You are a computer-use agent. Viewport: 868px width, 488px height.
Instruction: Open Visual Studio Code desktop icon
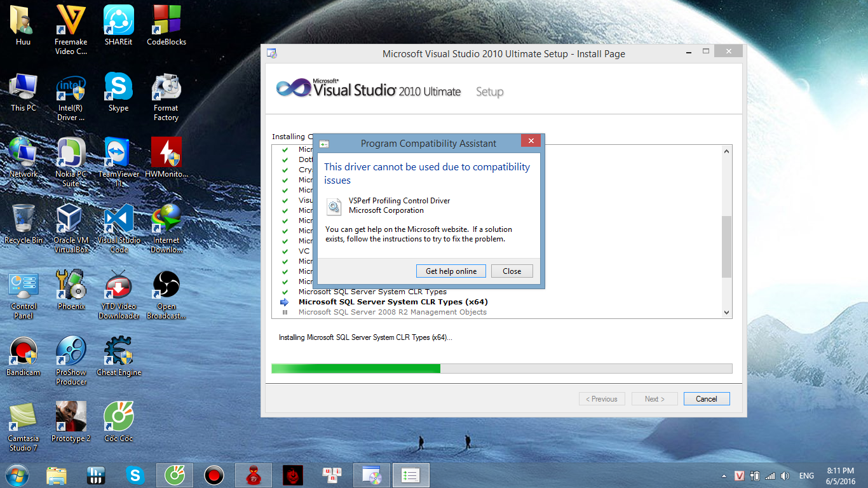tap(118, 229)
